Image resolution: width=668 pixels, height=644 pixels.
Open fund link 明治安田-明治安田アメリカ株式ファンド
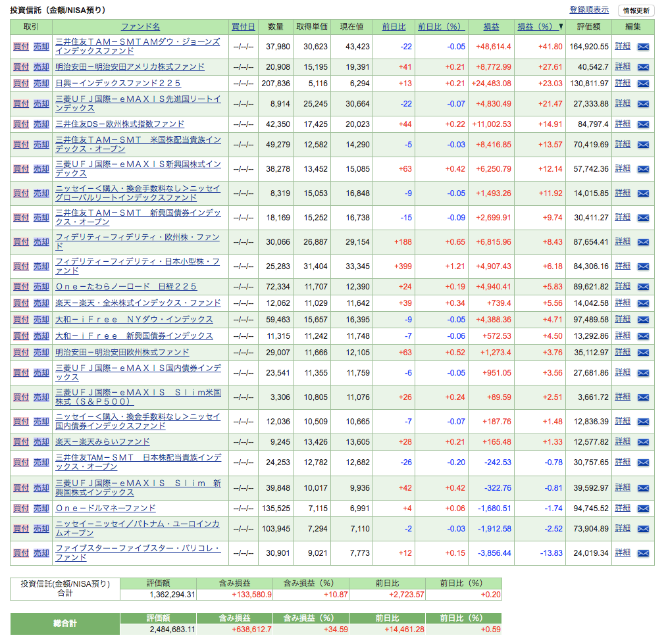pos(130,67)
